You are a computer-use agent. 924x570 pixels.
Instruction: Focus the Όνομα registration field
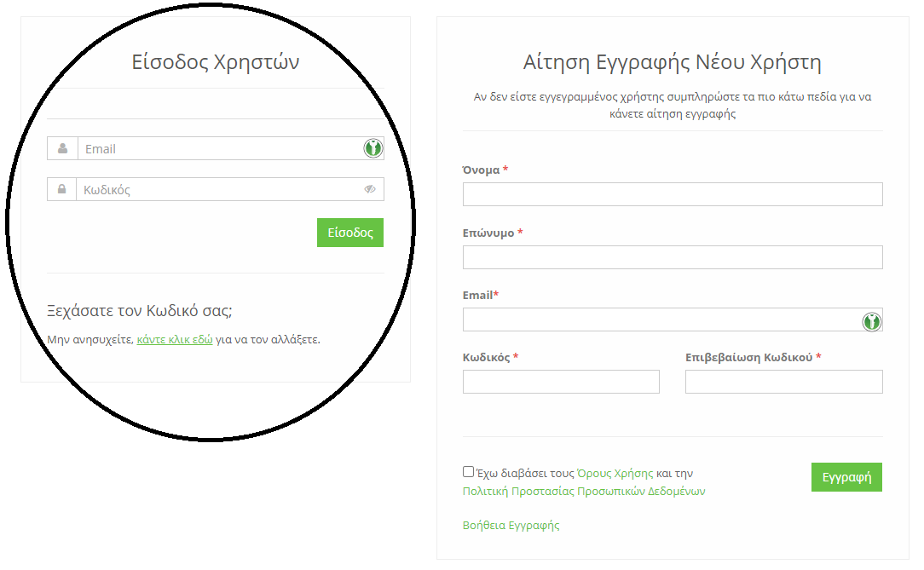pos(673,194)
